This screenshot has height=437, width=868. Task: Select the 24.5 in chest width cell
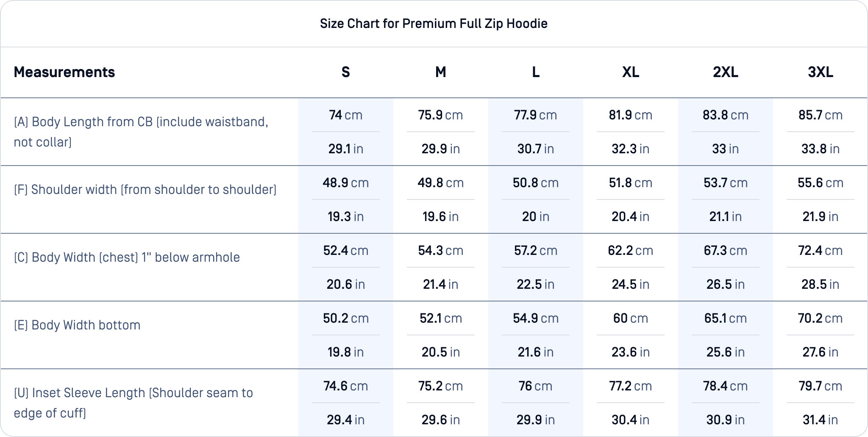pyautogui.click(x=630, y=284)
